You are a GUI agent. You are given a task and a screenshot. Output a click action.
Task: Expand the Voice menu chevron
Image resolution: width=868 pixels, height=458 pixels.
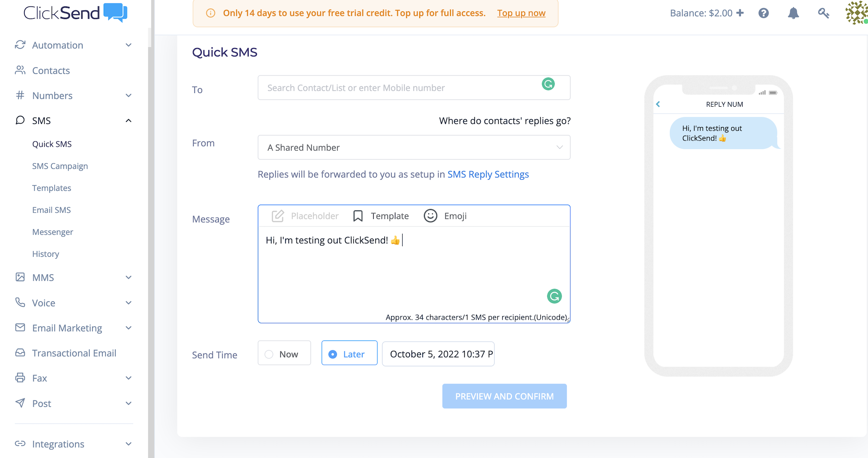coord(128,303)
